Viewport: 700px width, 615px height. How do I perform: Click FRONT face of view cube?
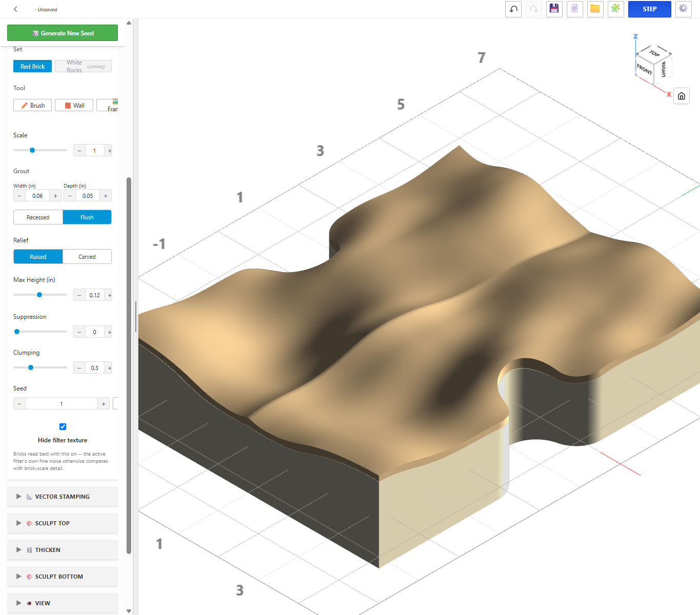click(x=644, y=69)
